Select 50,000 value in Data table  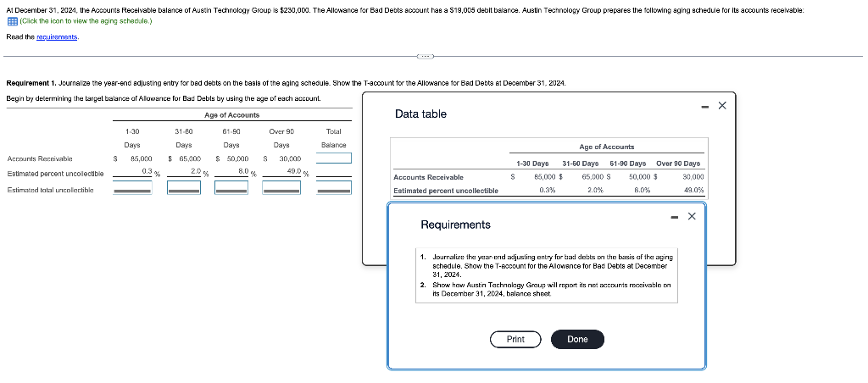[640, 177]
